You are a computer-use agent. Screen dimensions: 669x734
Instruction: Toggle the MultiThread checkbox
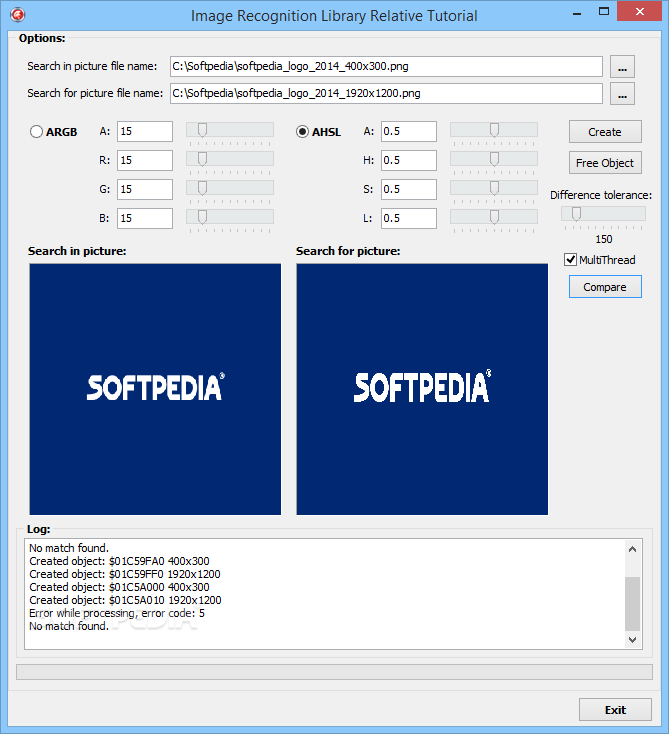click(x=570, y=259)
